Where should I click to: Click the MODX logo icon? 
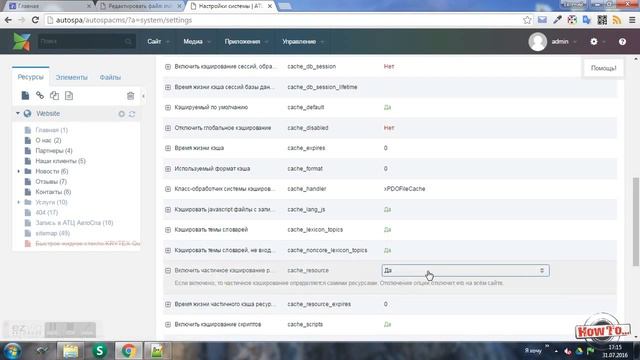pos(21,42)
